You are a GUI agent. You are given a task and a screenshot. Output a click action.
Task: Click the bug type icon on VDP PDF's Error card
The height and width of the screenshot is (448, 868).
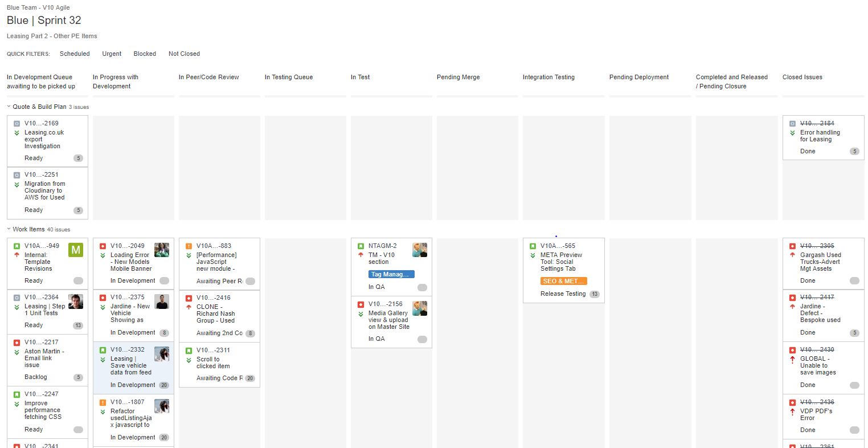click(792, 402)
